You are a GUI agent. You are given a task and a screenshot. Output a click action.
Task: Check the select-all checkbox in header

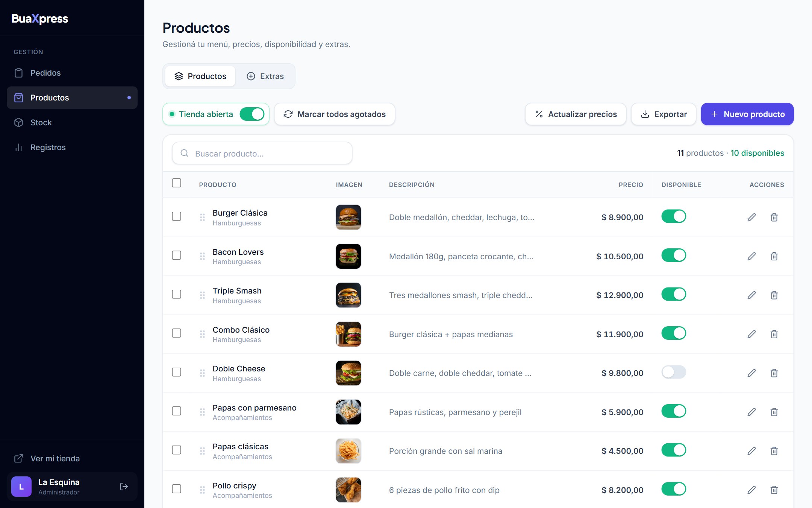coord(176,183)
